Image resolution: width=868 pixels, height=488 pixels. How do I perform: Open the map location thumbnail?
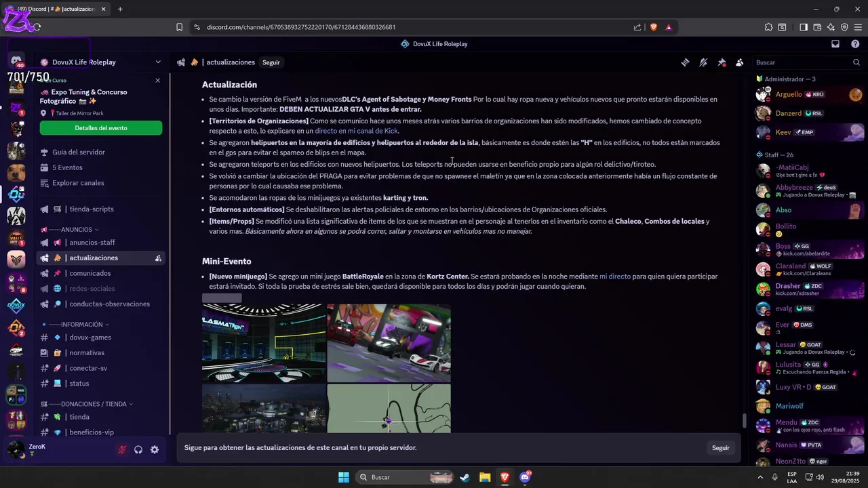[389, 409]
